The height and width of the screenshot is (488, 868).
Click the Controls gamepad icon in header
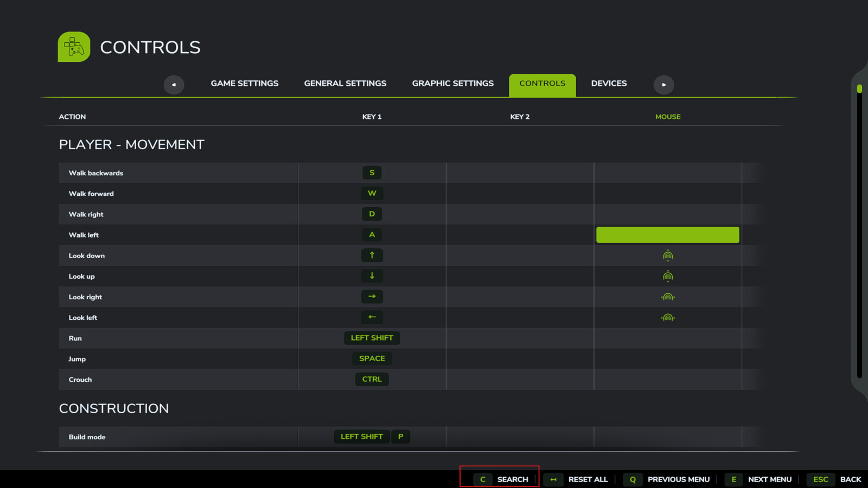pos(74,47)
